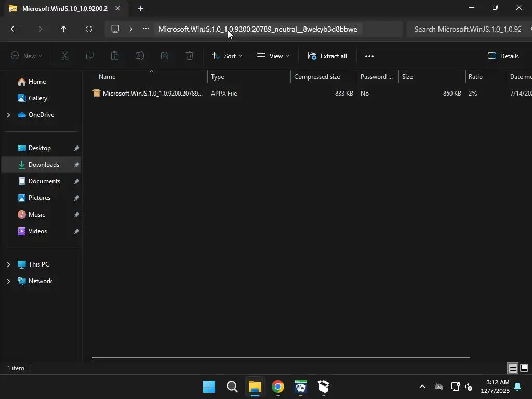Expand the OneDrive tree node
The height and width of the screenshot is (399, 532).
(x=8, y=115)
